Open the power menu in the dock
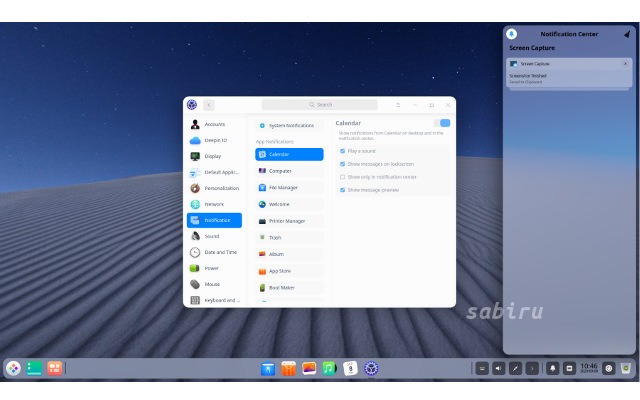640x400 pixels. pos(609,369)
